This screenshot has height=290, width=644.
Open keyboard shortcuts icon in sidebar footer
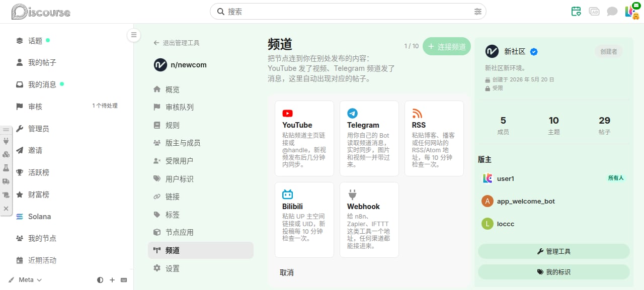pyautogui.click(x=124, y=280)
